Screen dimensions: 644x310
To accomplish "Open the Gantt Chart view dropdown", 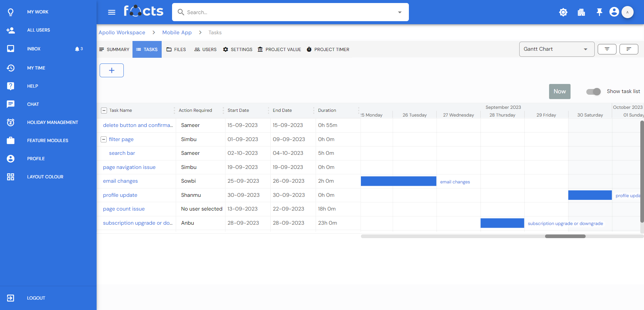I will pos(556,49).
